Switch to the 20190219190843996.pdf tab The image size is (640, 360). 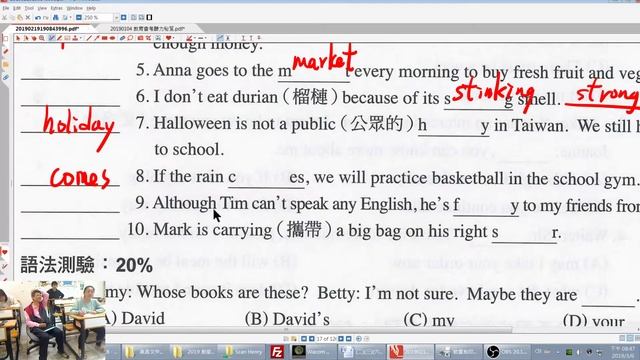coord(47,29)
